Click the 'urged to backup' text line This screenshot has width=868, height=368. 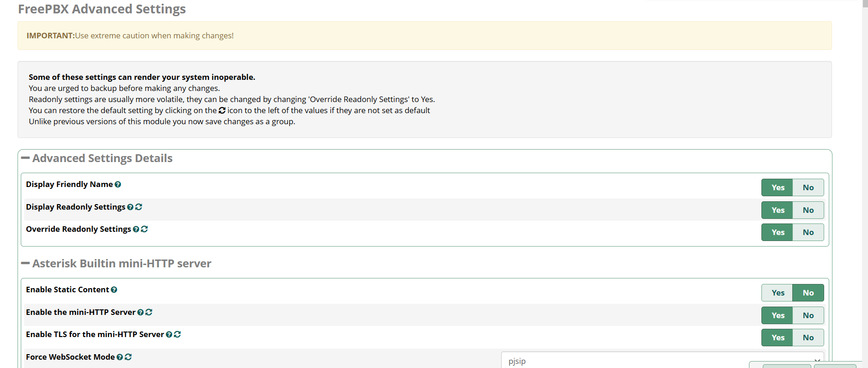click(x=124, y=88)
